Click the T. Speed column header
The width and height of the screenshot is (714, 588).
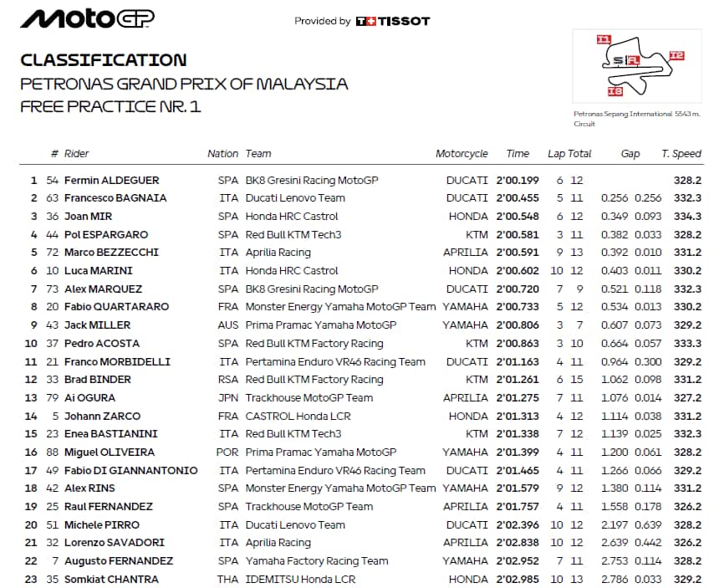click(x=681, y=154)
